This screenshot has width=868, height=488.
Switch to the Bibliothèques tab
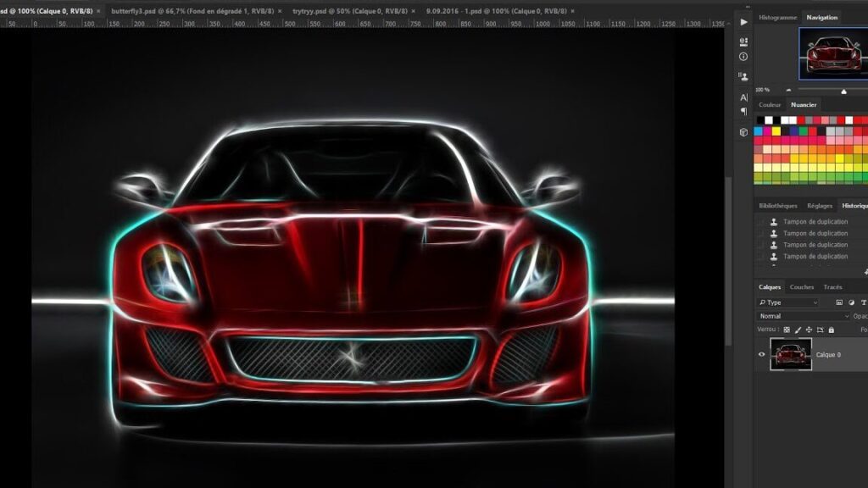[778, 206]
